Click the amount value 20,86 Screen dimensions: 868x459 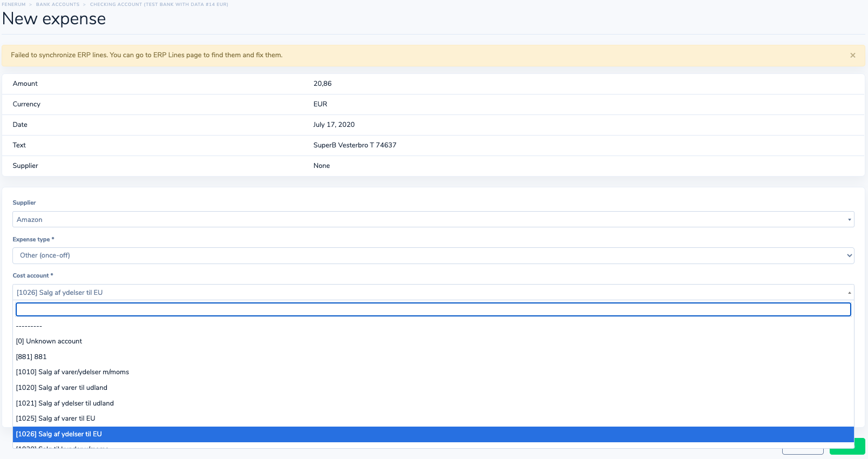[x=323, y=84]
